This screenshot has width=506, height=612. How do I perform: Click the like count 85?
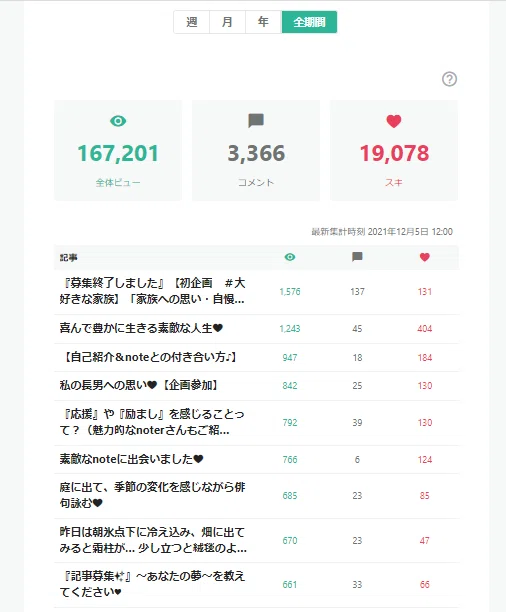click(425, 496)
